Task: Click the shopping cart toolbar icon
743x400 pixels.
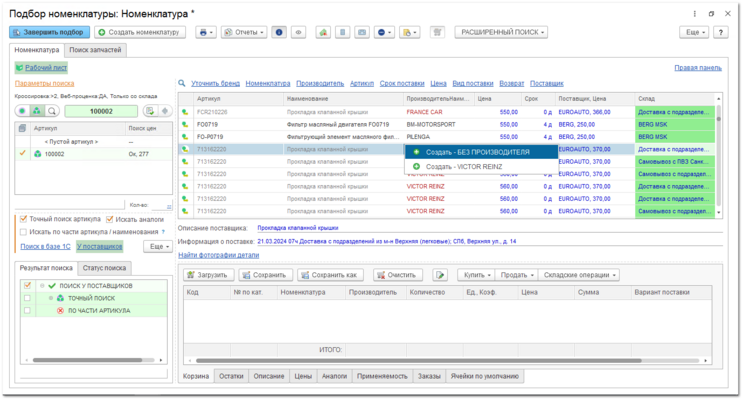Action: tap(437, 32)
